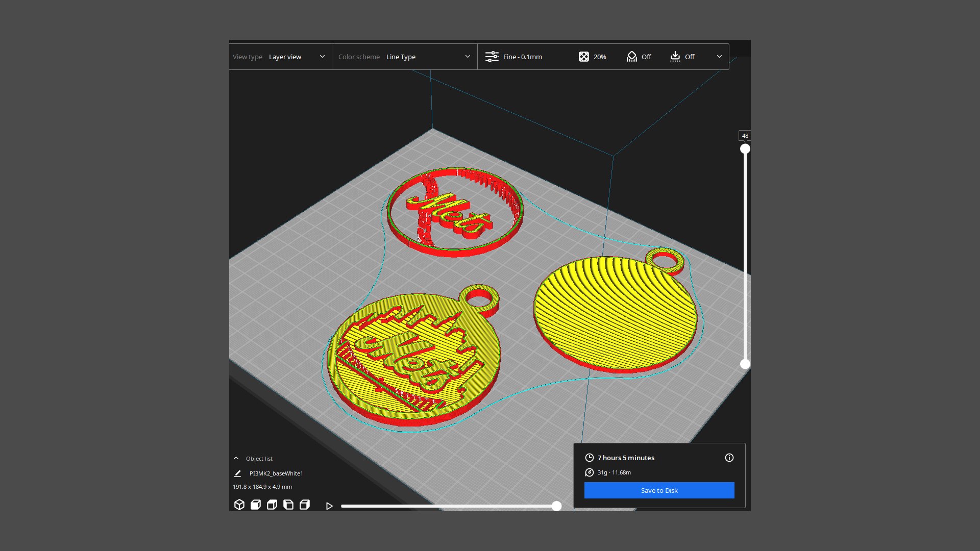The height and width of the screenshot is (551, 980).
Task: Select the left side view cube icon
Action: pos(288,505)
